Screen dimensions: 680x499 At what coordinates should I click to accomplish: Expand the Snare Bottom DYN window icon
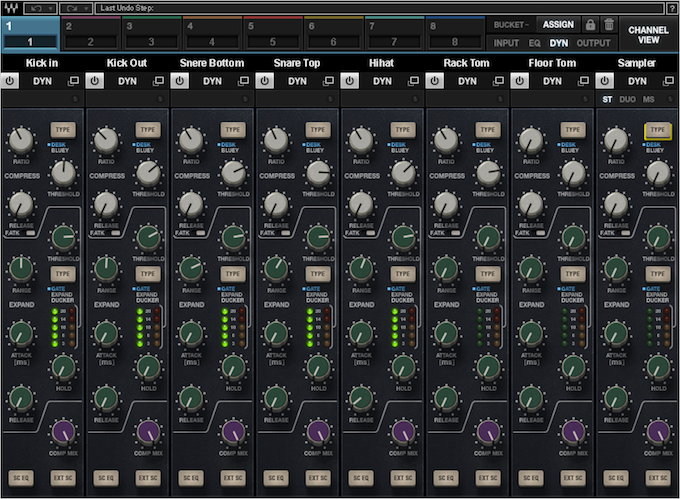[x=243, y=81]
